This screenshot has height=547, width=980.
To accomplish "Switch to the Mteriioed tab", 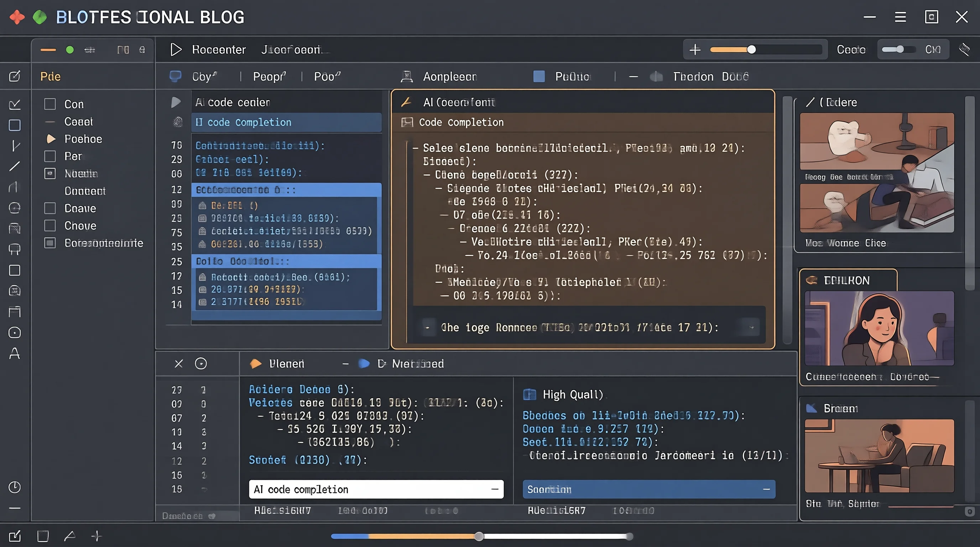I will tap(418, 364).
